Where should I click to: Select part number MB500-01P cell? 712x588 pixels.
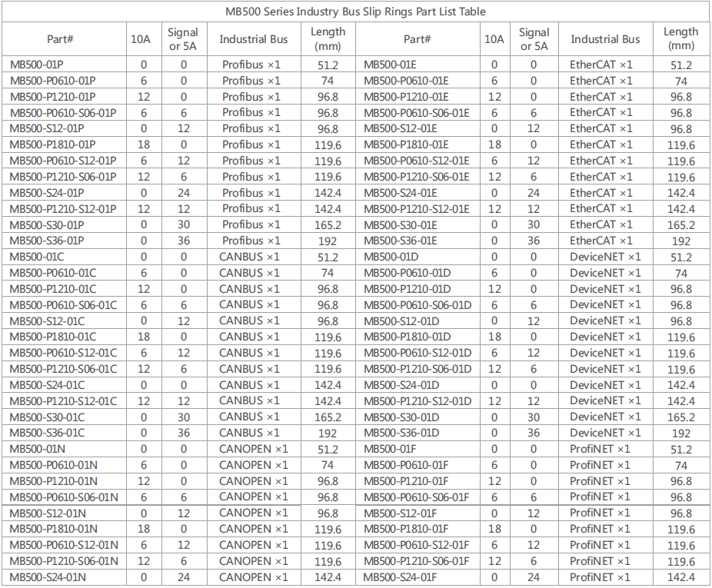pos(37,65)
